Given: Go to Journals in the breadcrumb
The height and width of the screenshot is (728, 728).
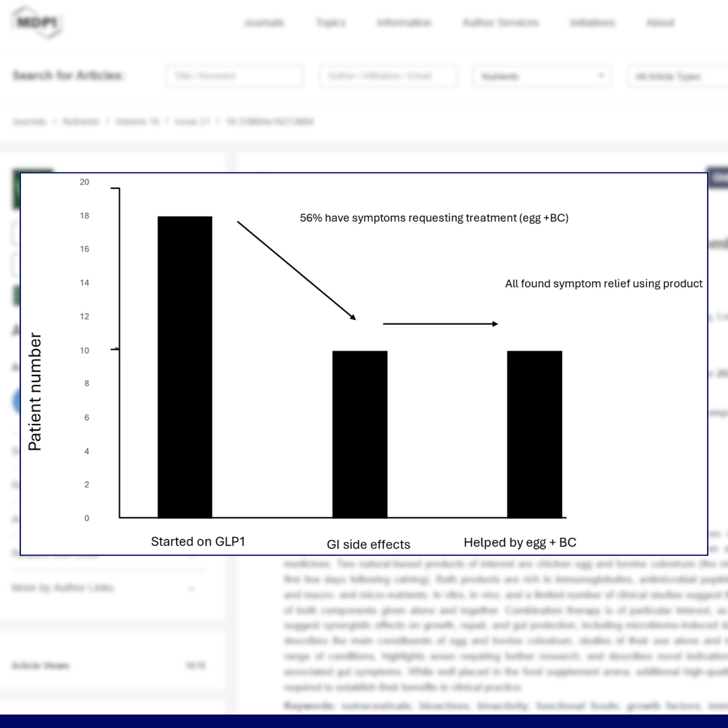Looking at the screenshot, I should 29,121.
